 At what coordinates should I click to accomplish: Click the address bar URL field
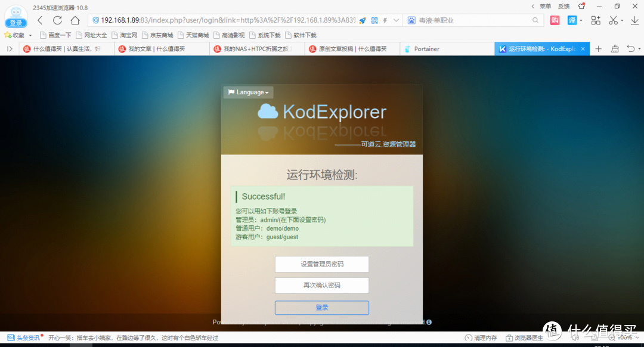(x=228, y=20)
